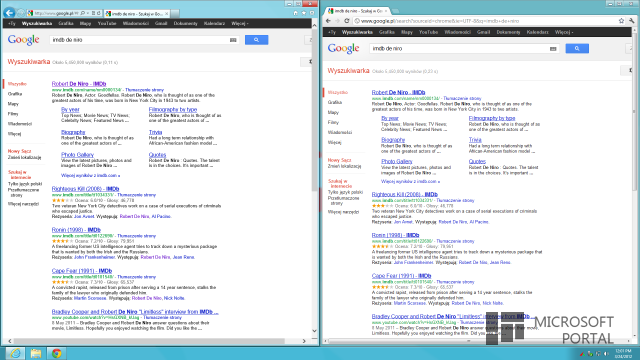Click Chrome's forward arrow

click(x=338, y=21)
